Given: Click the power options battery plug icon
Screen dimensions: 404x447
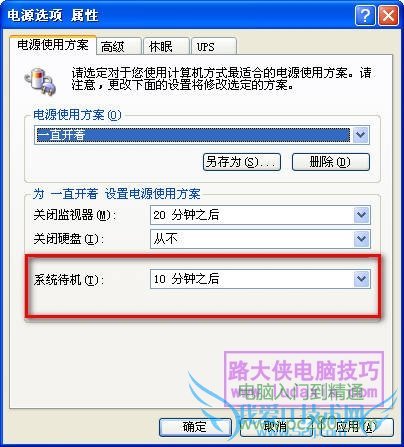Looking at the screenshot, I should click(40, 81).
